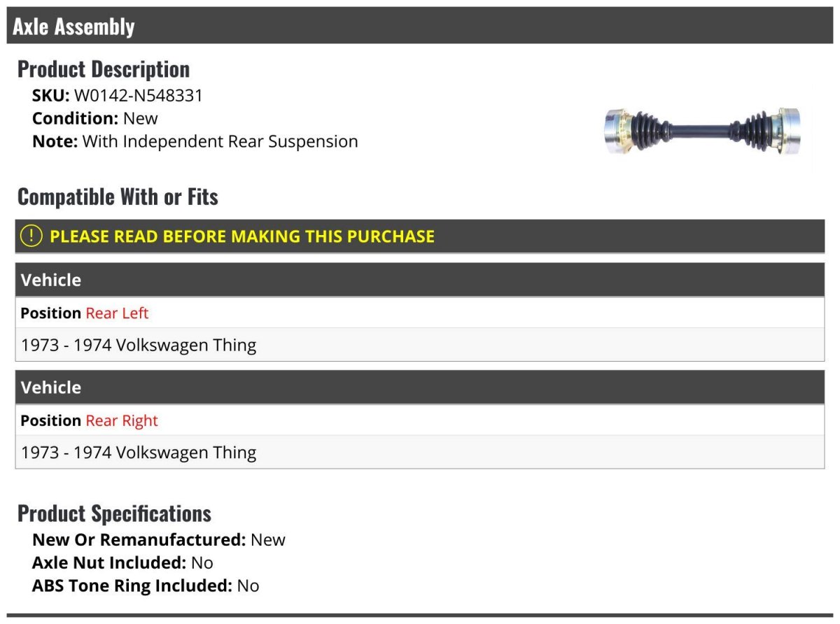Click the Product Description heading
840x624 pixels.
coord(104,69)
